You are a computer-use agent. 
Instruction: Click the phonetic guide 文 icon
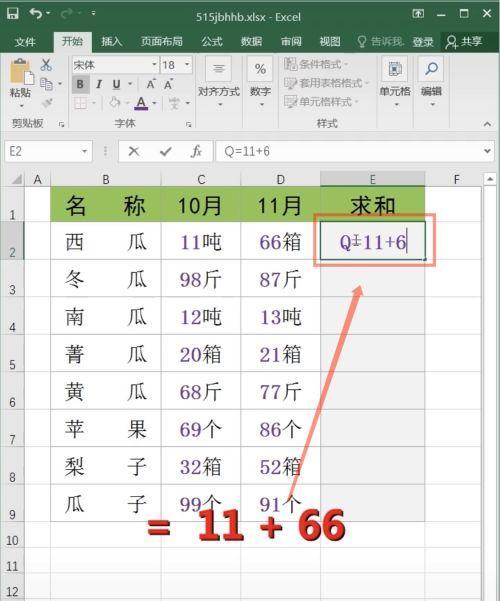click(x=174, y=103)
